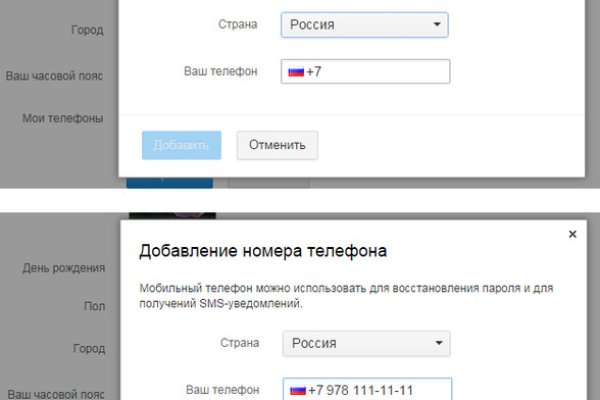This screenshot has width=600, height=400.
Task: Expand the Россия dropdown arrow above the Добавить button
Action: [x=436, y=25]
